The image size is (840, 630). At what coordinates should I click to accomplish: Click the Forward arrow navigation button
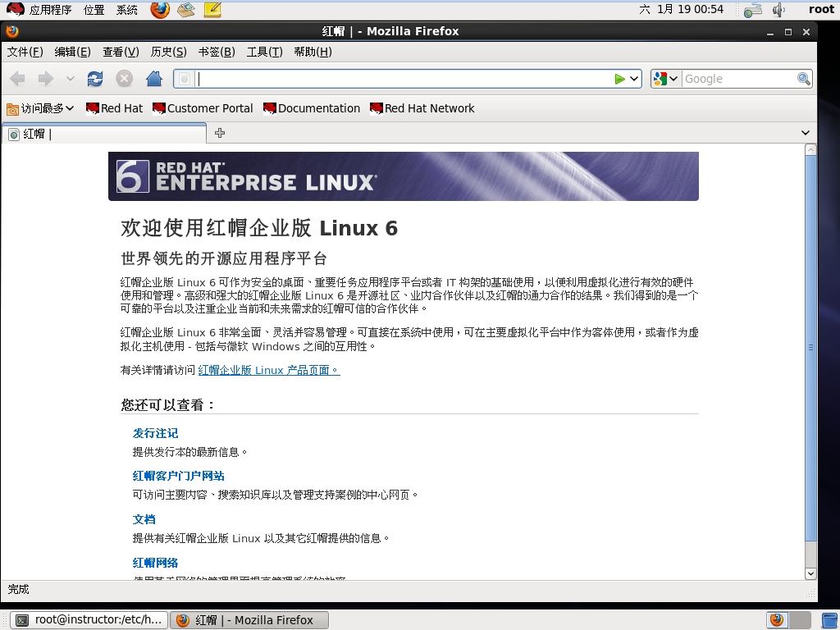pos(46,79)
